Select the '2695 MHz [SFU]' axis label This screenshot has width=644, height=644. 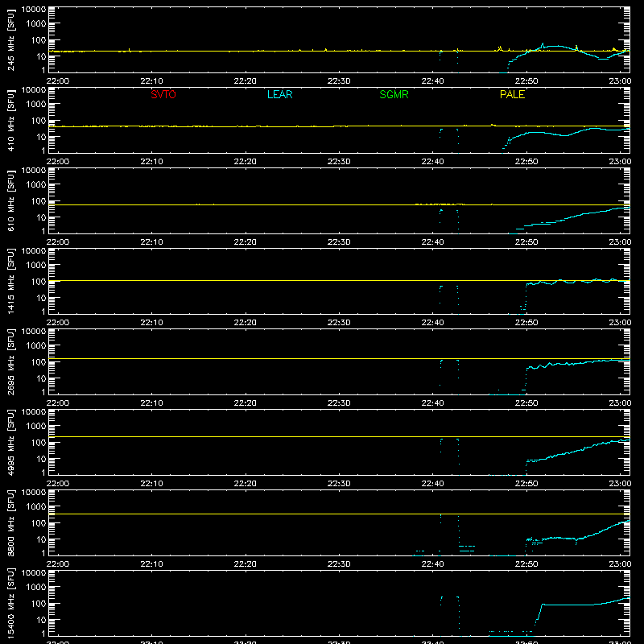pos(11,361)
